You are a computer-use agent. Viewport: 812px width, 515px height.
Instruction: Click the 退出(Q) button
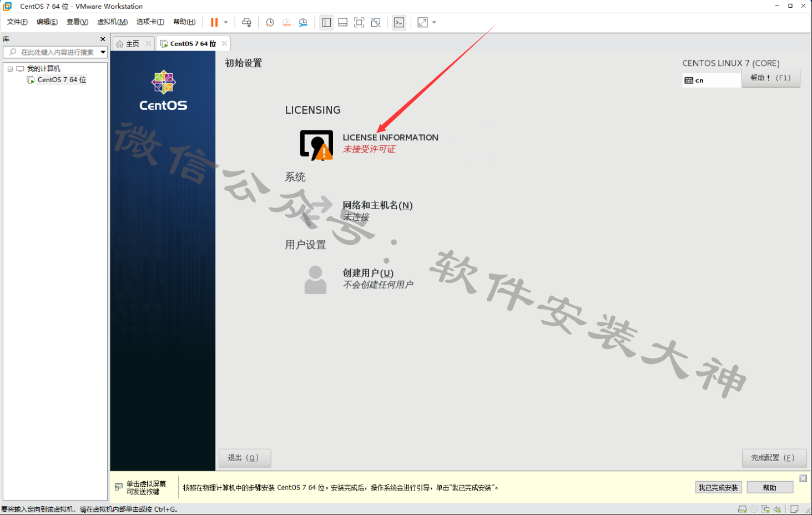tap(245, 458)
